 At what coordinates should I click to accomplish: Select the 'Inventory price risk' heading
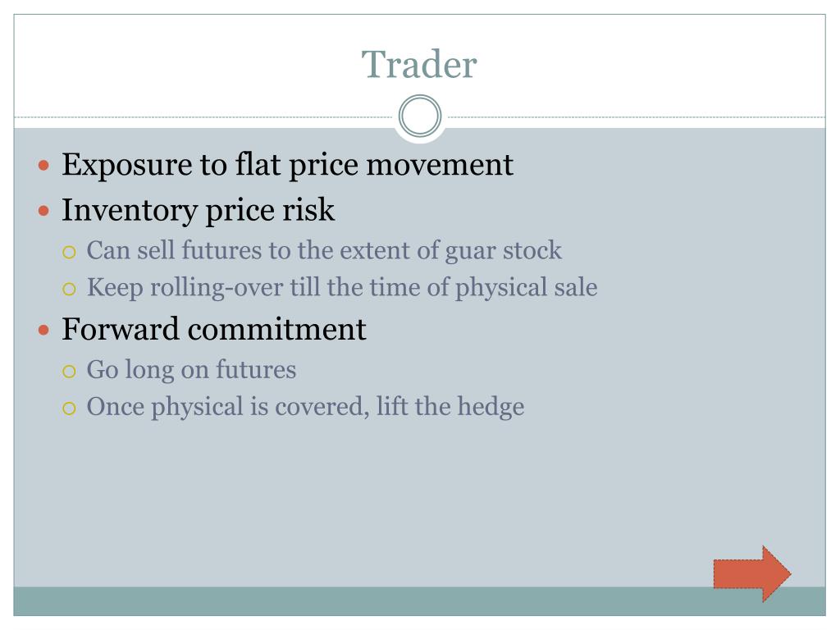pyautogui.click(x=199, y=210)
